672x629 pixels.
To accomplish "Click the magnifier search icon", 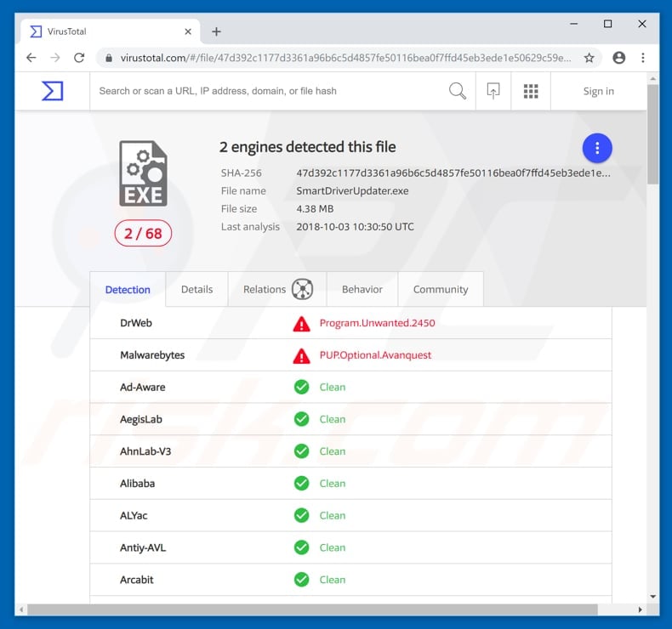I will (x=458, y=91).
